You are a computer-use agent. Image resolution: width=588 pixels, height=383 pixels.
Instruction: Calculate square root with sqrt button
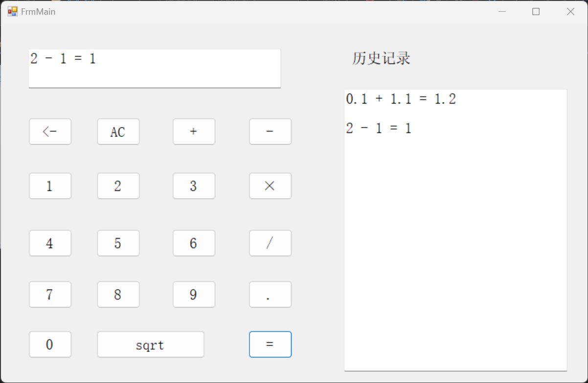click(151, 344)
